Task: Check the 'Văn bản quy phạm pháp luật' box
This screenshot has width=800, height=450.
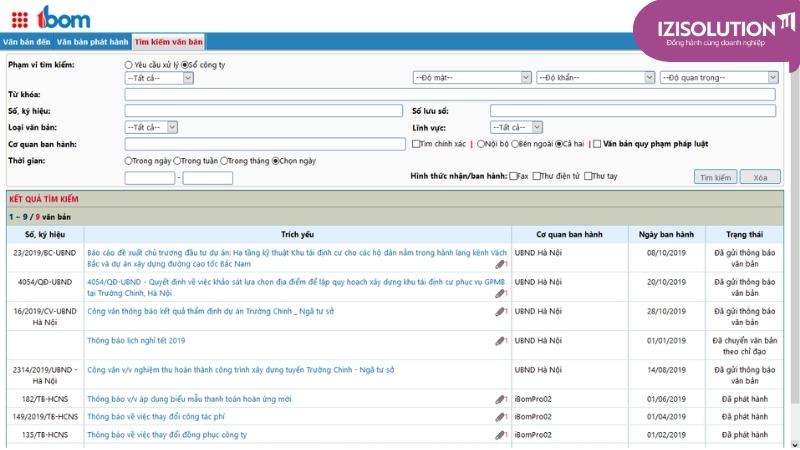Action: point(597,144)
